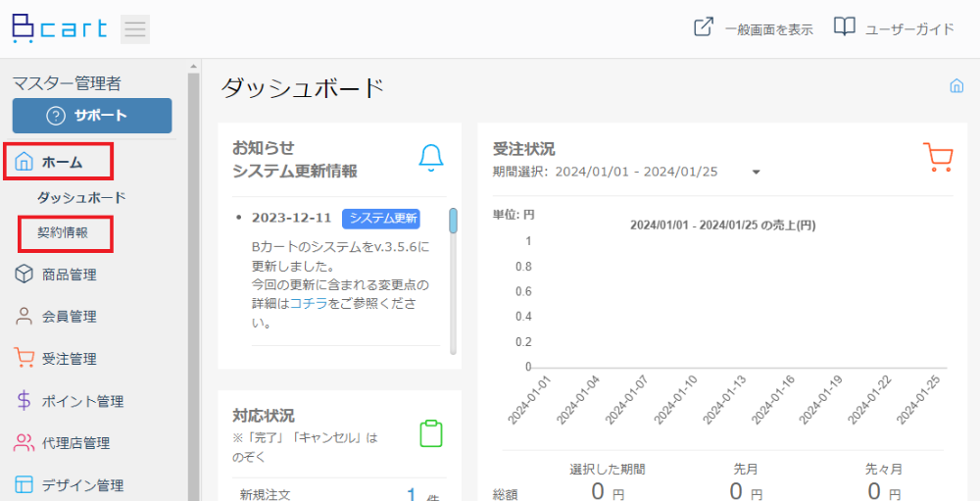Click the green clipboard icon in 対応状況
The width and height of the screenshot is (980, 501).
tap(430, 433)
